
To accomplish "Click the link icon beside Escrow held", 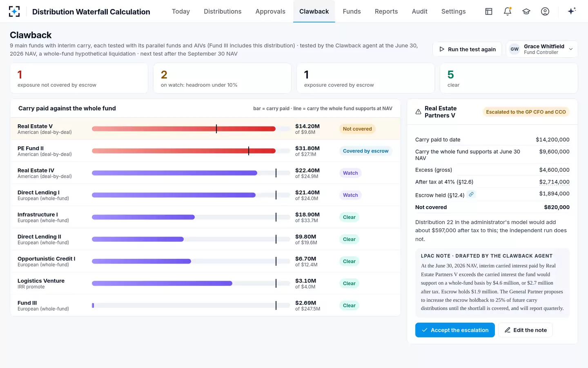I will click(471, 194).
